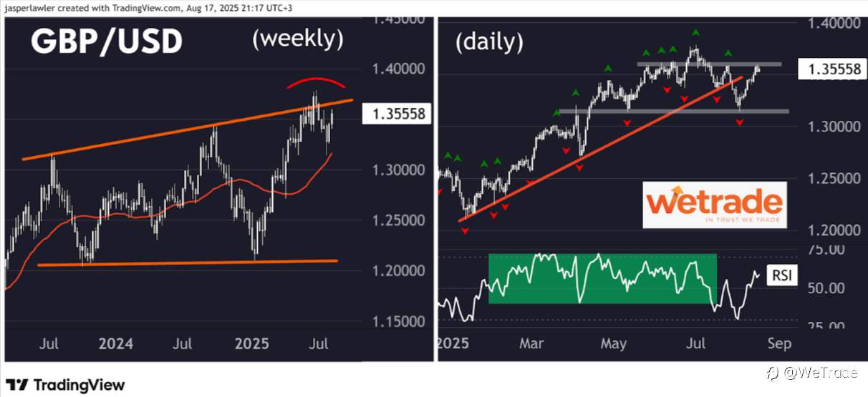The width and height of the screenshot is (868, 397).
Task: Click the RSI label box
Action: click(x=781, y=275)
